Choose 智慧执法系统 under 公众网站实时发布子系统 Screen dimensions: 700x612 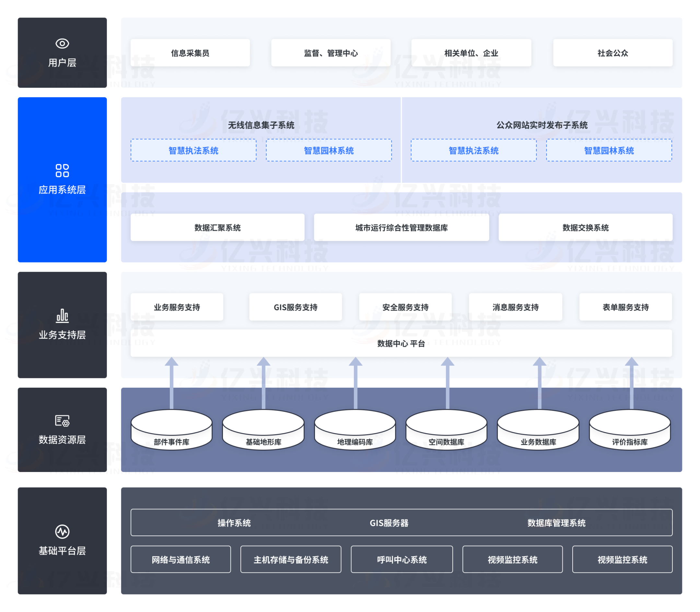[473, 150]
